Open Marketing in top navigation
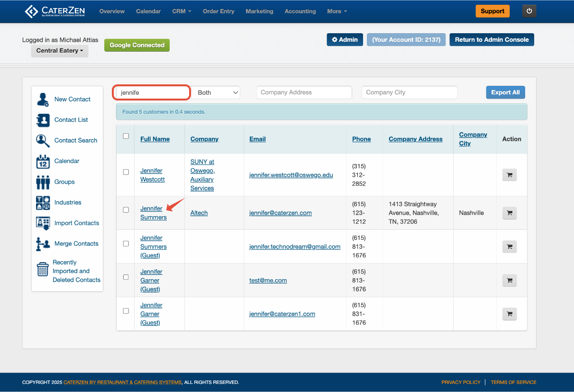Viewport: 574px width, 392px height. (259, 11)
